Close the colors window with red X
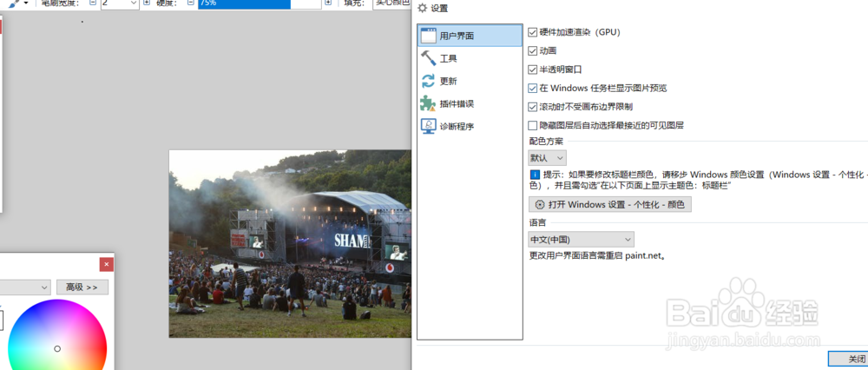Screen dimensions: 868x370 107,265
